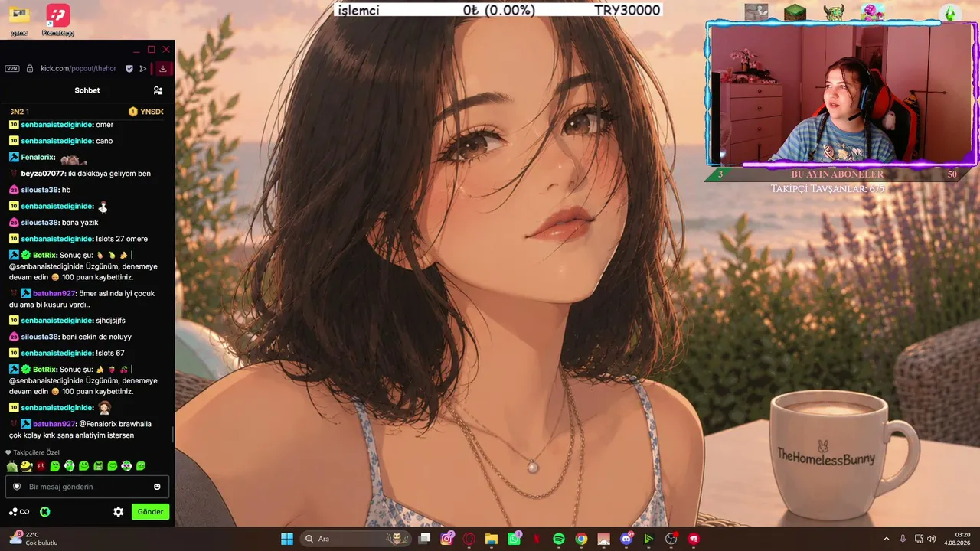Click Fenalorix username in chat
This screenshot has height=551, width=980.
[38, 158]
